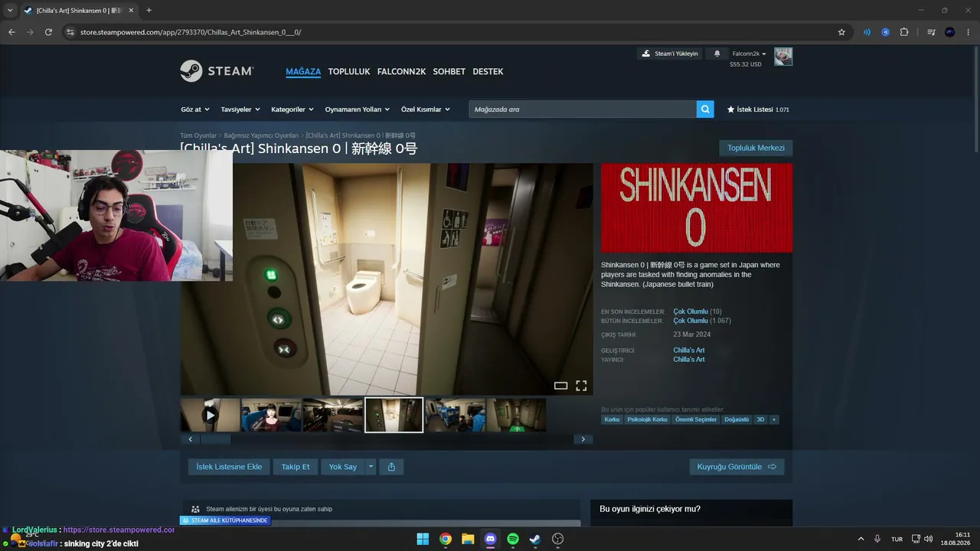Click Kuyruğu Görüntüle button
980x551 pixels.
pos(737,467)
